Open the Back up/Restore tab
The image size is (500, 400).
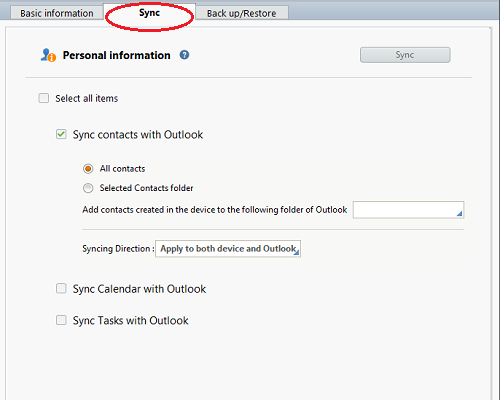(x=242, y=13)
